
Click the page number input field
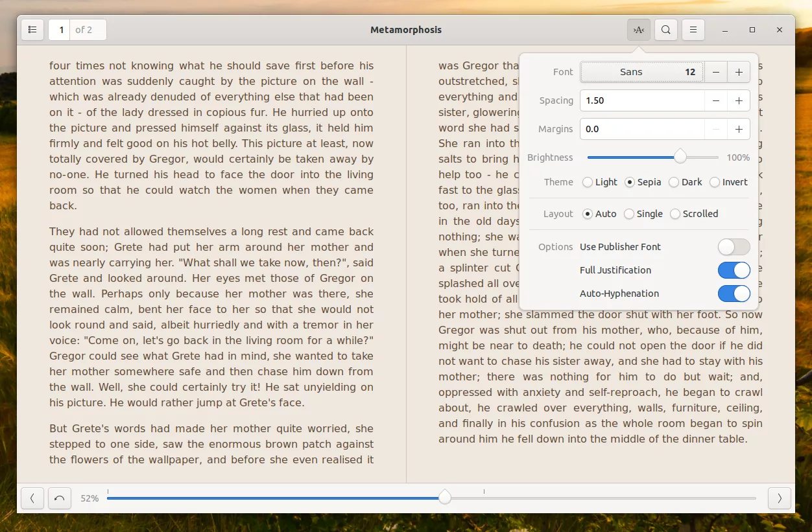(x=61, y=30)
